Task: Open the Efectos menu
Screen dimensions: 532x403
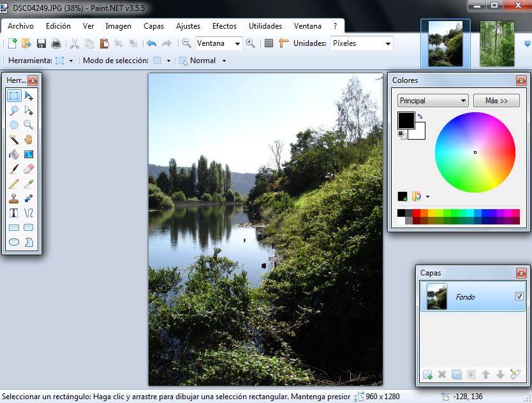Action: (224, 26)
